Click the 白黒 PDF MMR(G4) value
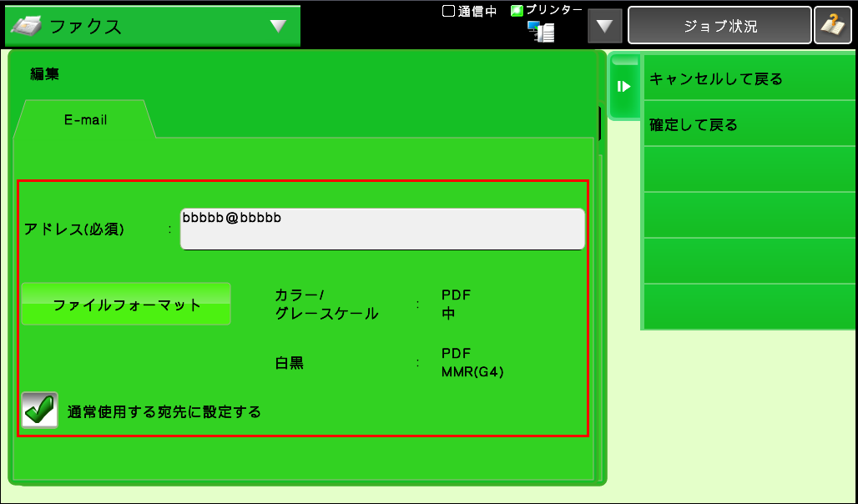The height and width of the screenshot is (504, 858). [x=472, y=362]
